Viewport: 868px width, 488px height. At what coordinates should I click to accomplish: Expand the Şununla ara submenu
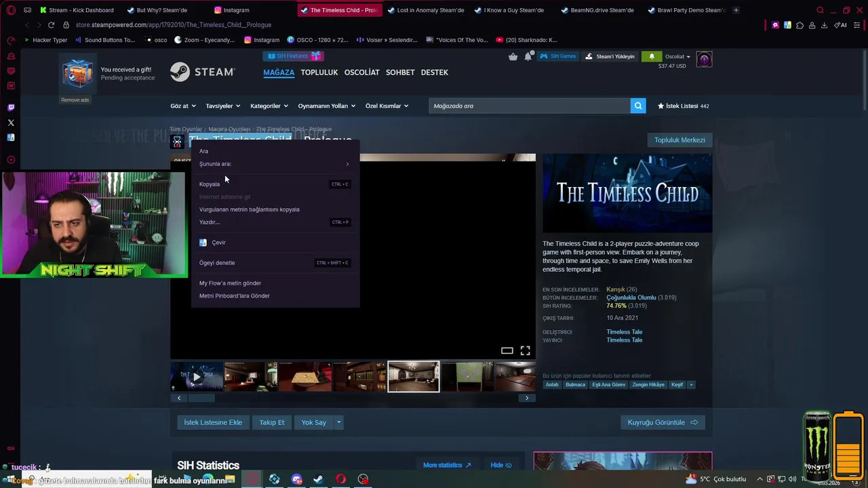coord(274,164)
